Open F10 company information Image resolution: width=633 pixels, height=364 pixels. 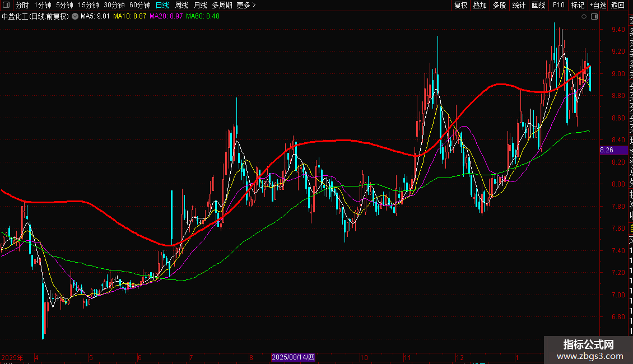[558, 5]
